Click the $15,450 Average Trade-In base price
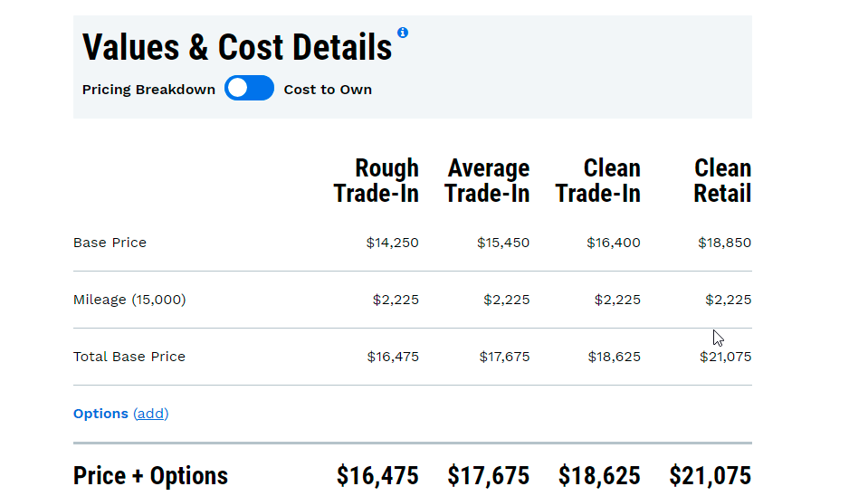The width and height of the screenshot is (868, 496). pos(503,243)
